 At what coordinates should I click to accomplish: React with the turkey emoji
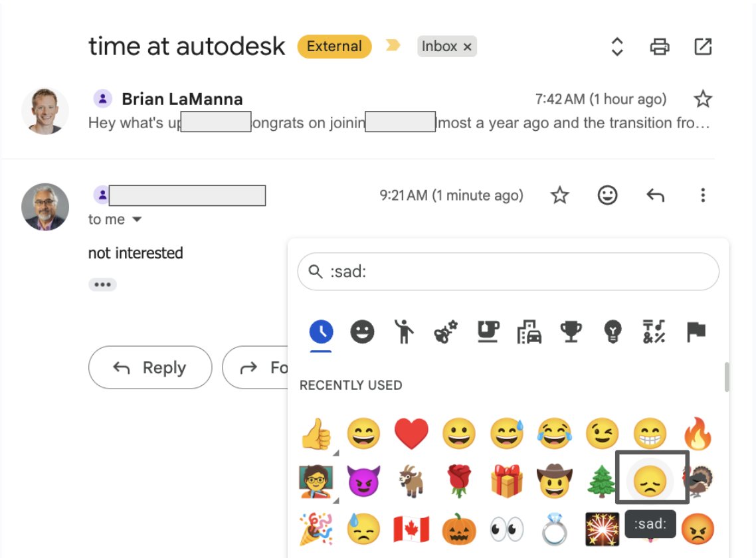click(699, 481)
